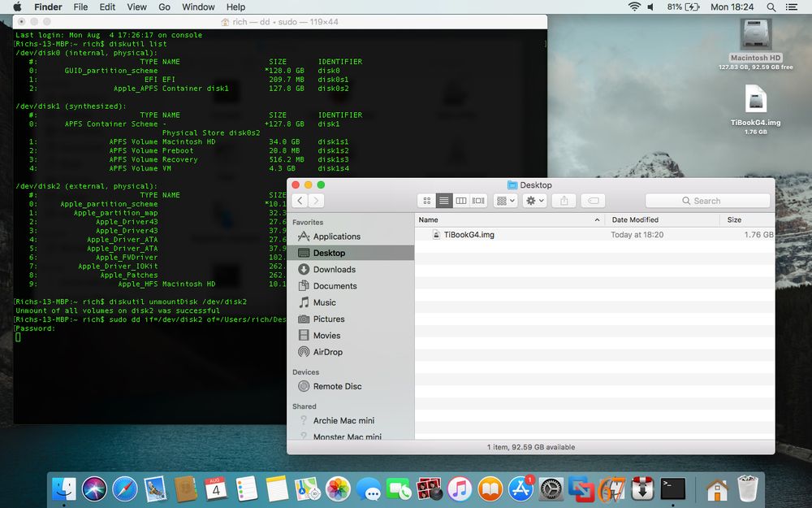This screenshot has width=812, height=508.
Task: Open the Go menu
Action: point(164,7)
